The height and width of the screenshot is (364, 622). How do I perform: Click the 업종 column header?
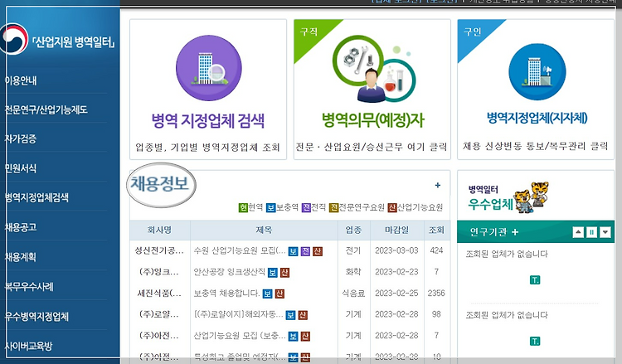tap(353, 230)
